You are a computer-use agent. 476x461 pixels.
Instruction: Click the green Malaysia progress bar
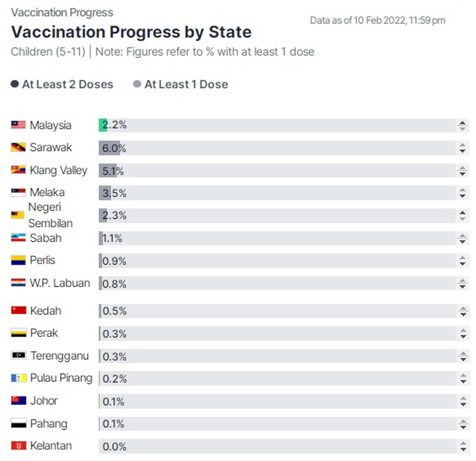coord(103,125)
